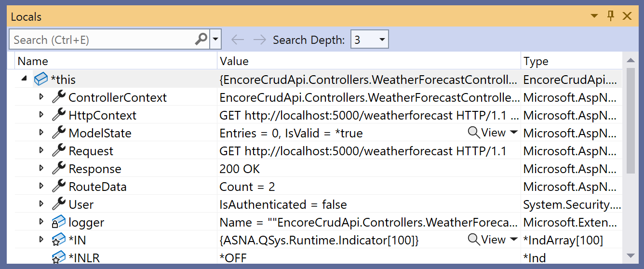The image size is (644, 269).
Task: Click the wrench icon next to ModelState
Action: pos(59,133)
